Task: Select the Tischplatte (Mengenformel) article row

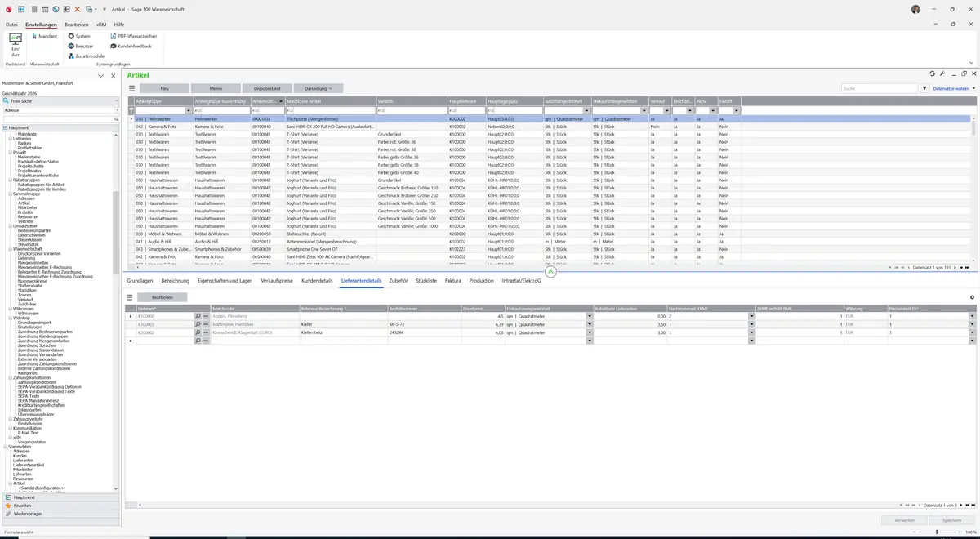Action: (x=549, y=118)
